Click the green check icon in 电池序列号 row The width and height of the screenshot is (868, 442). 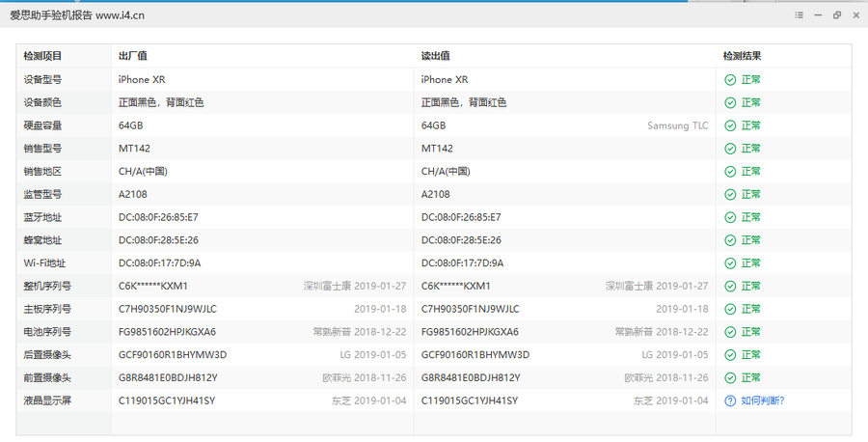coord(730,332)
